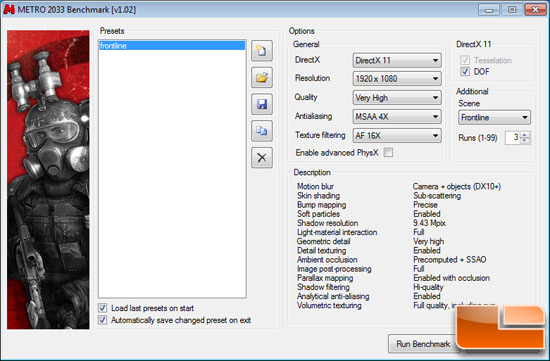Delete preset using the X icon button
This screenshot has width=550, height=361.
click(x=262, y=158)
